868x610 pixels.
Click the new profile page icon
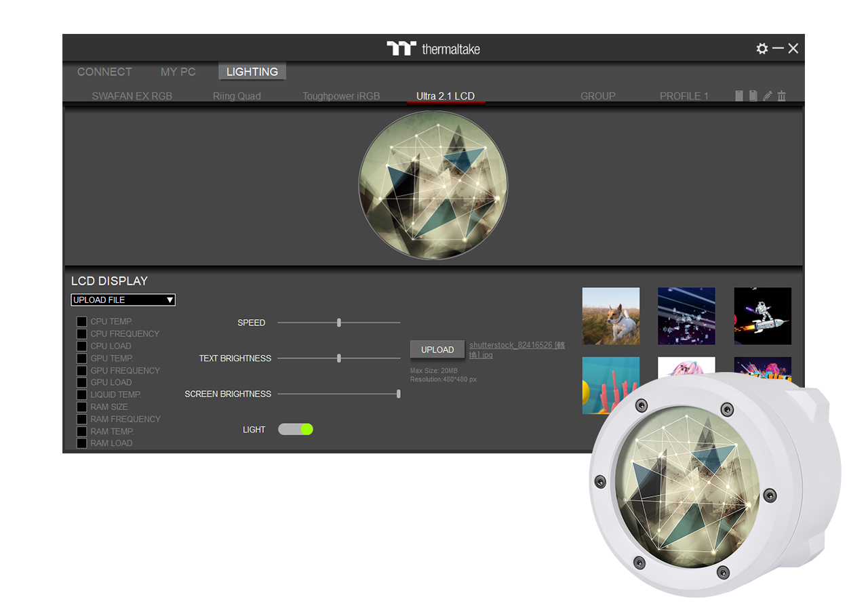tap(739, 96)
